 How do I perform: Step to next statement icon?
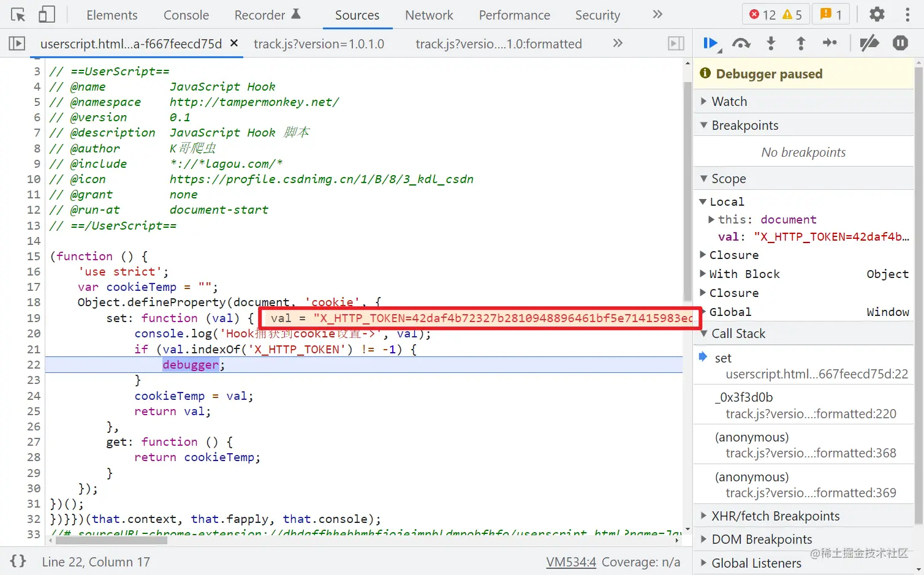[830, 43]
